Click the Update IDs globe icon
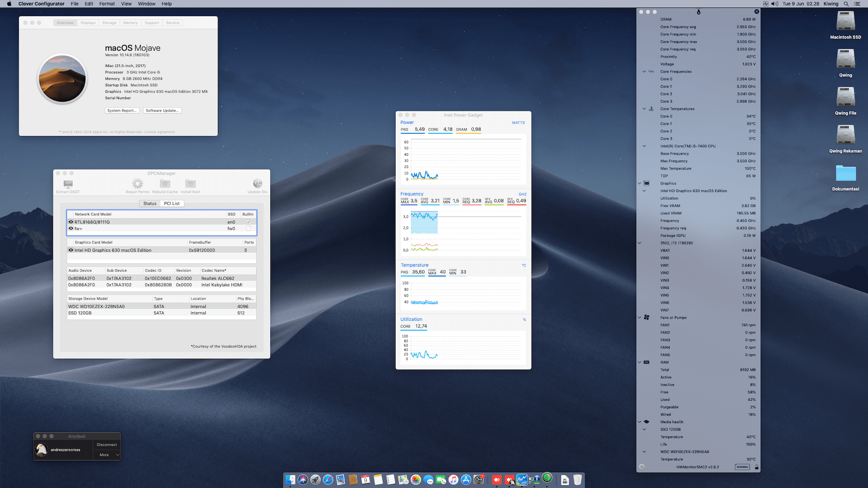 tap(257, 184)
